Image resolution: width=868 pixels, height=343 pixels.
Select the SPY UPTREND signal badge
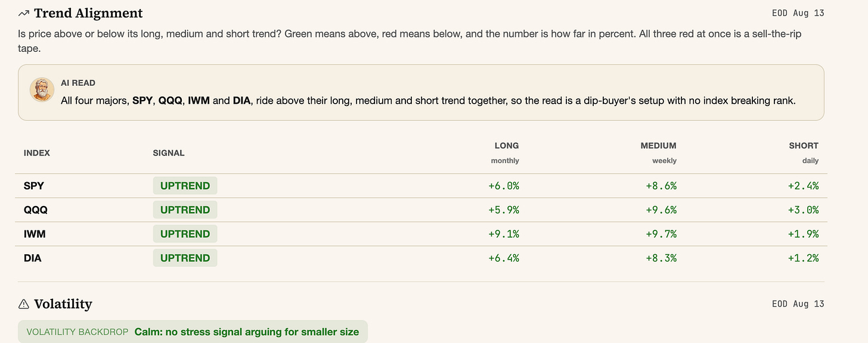point(185,186)
